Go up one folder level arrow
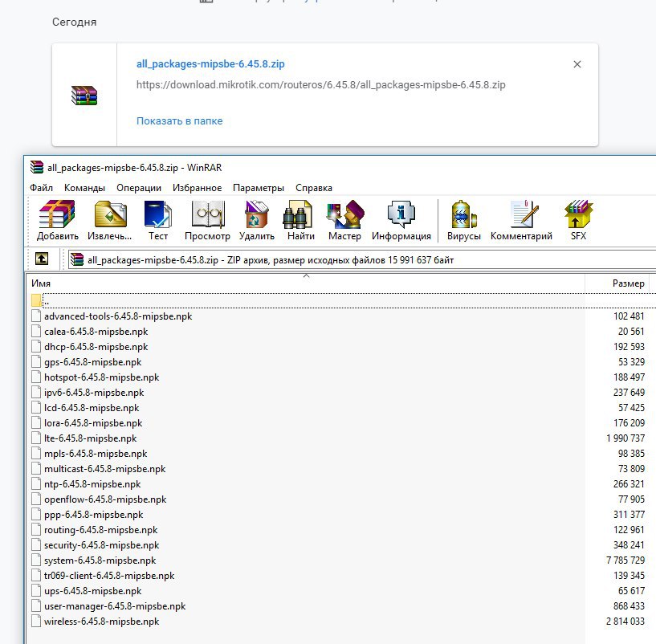The image size is (656, 644). tap(42, 259)
